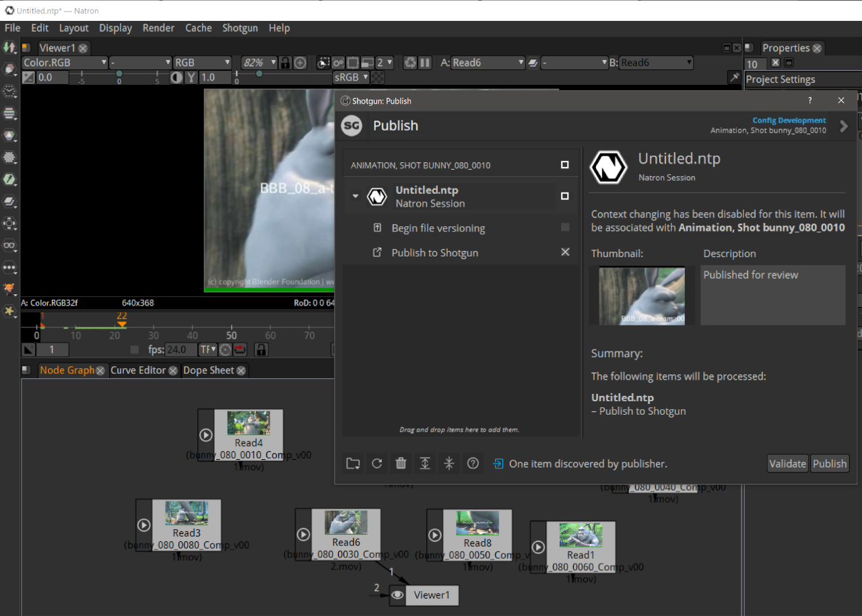The image size is (862, 616).
Task: Click the Publish button
Action: pos(830,463)
